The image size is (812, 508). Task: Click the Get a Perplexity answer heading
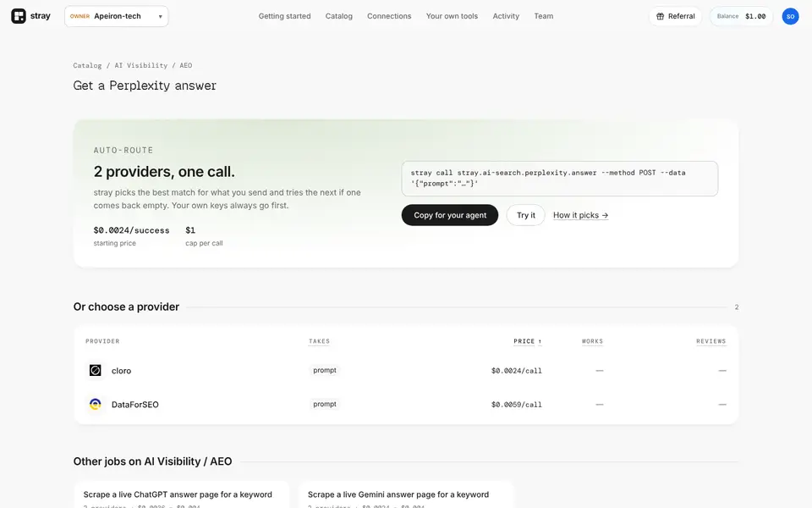(x=145, y=86)
